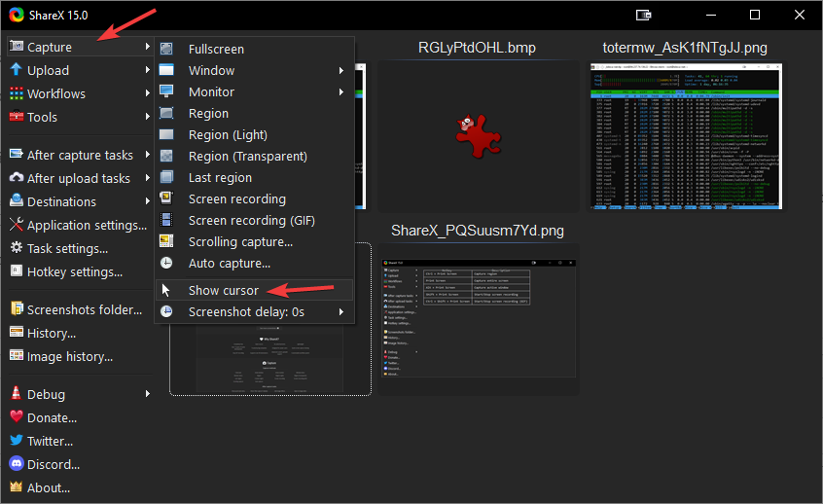Click the Task settings gear icon
823x504 pixels.
(x=17, y=248)
